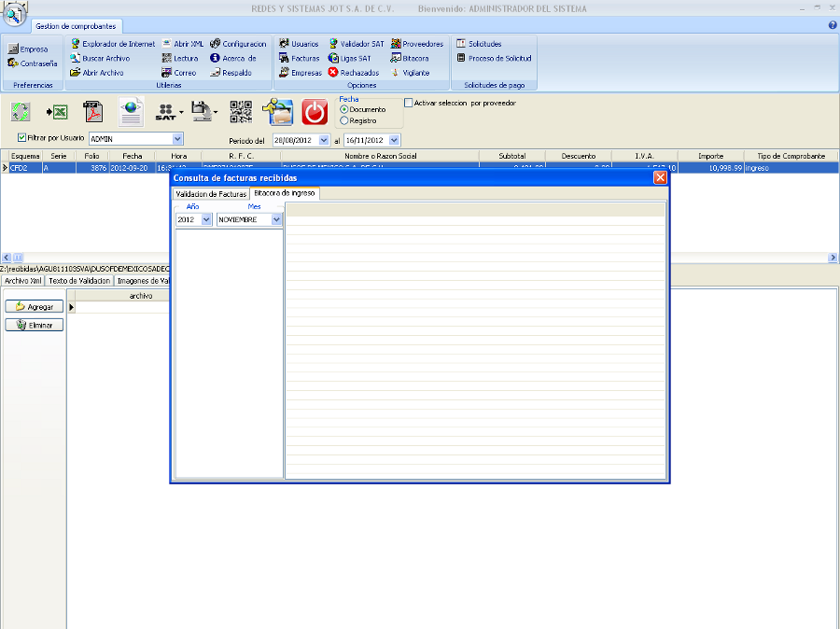Expand the ADMIN user dropdown
The width and height of the screenshot is (840, 629).
click(x=177, y=138)
